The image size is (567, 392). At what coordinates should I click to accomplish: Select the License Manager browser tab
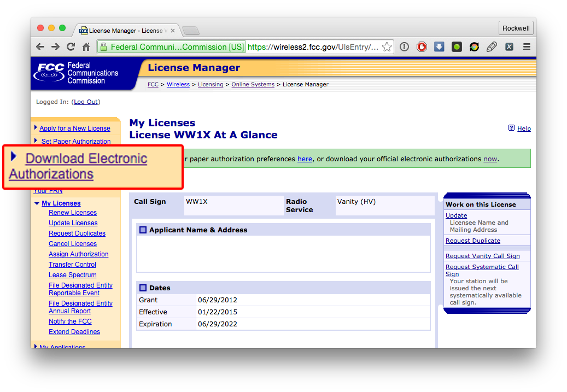126,31
